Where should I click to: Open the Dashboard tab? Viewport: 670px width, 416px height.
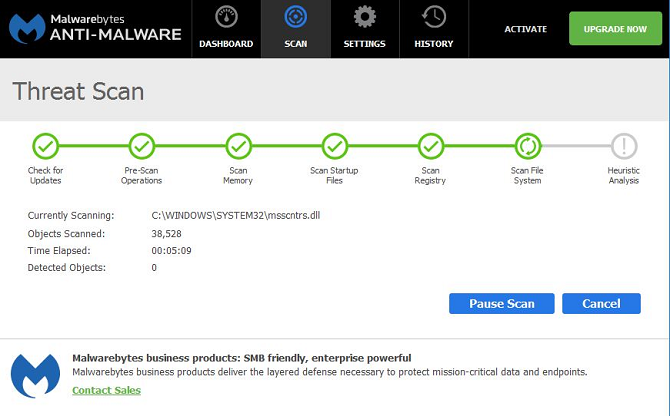pos(226,29)
